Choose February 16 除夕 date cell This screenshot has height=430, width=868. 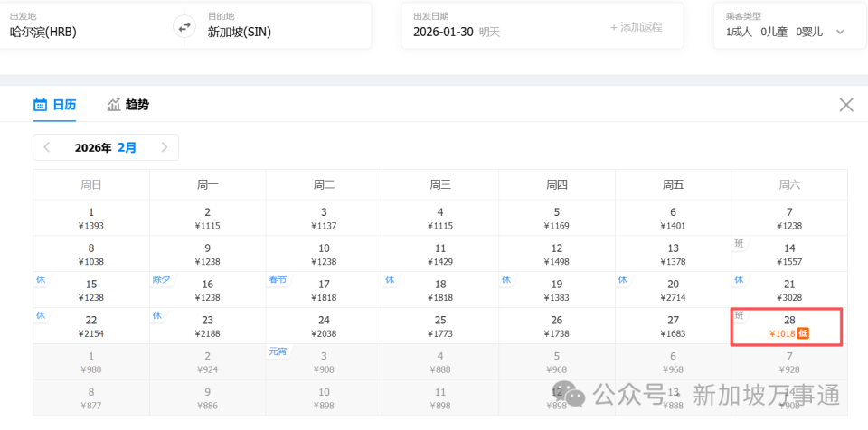point(207,289)
